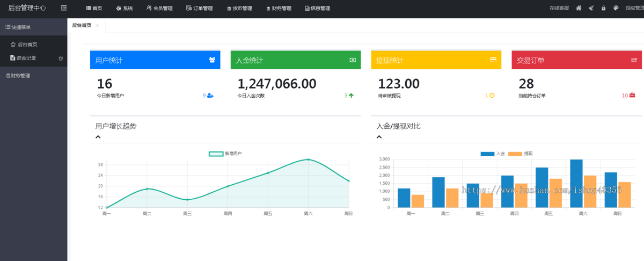Expand 财务管理 in the sidebar

(33, 76)
